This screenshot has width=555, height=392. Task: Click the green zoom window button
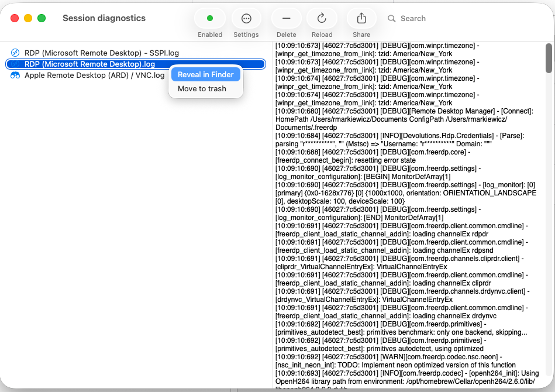coord(42,18)
